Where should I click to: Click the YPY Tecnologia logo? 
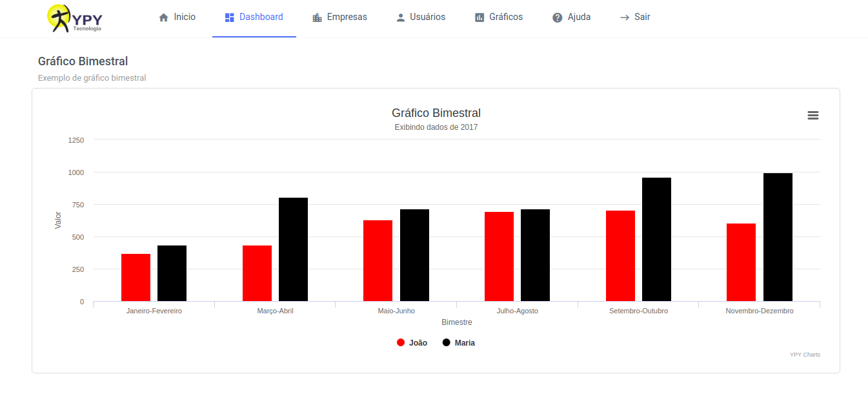click(75, 18)
